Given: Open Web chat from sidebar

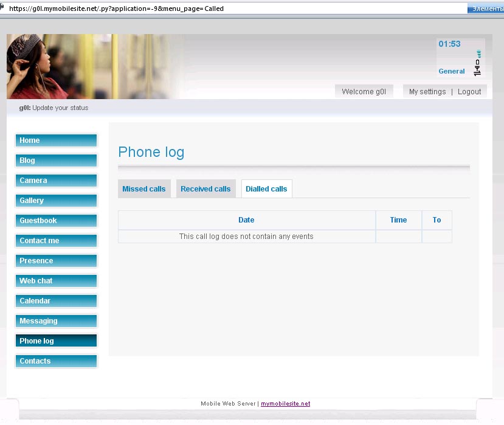Looking at the screenshot, I should [x=56, y=281].
